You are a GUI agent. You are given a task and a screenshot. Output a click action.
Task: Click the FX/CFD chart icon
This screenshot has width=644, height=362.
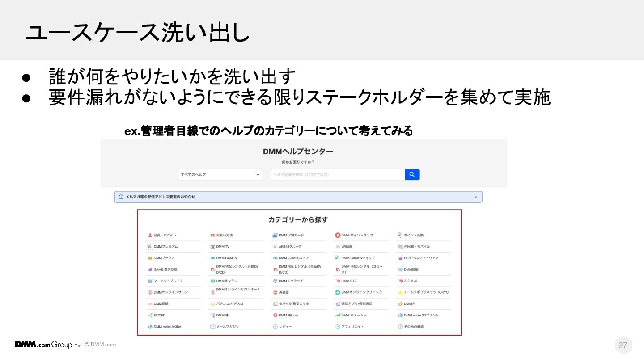point(150,315)
